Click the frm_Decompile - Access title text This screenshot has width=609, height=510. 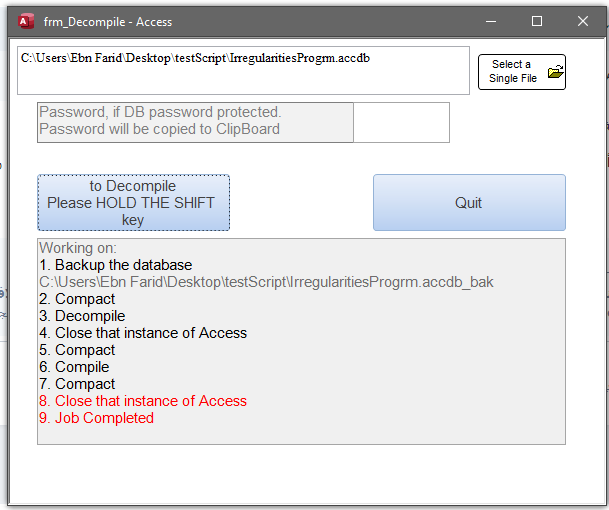(108, 22)
